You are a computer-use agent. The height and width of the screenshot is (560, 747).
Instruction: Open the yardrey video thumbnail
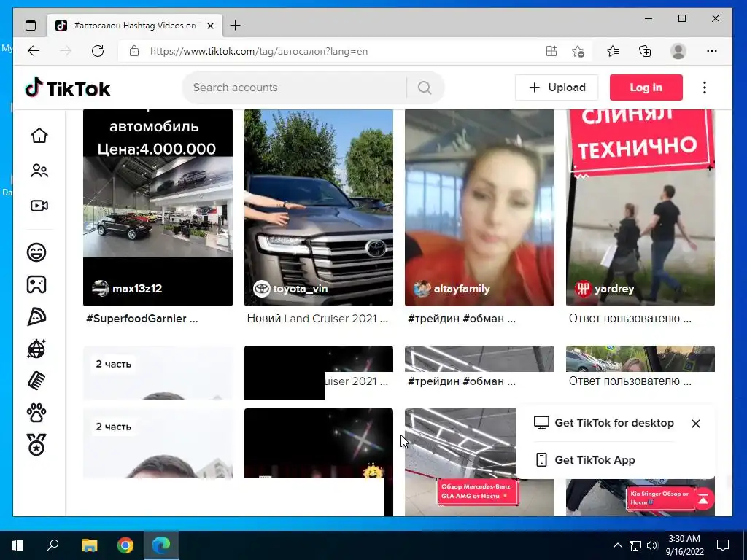click(640, 208)
